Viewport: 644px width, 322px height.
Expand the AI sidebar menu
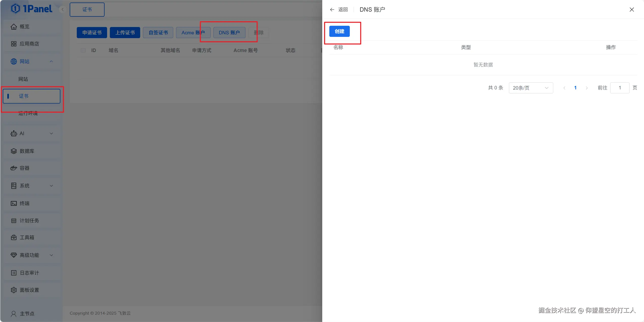pyautogui.click(x=51, y=134)
